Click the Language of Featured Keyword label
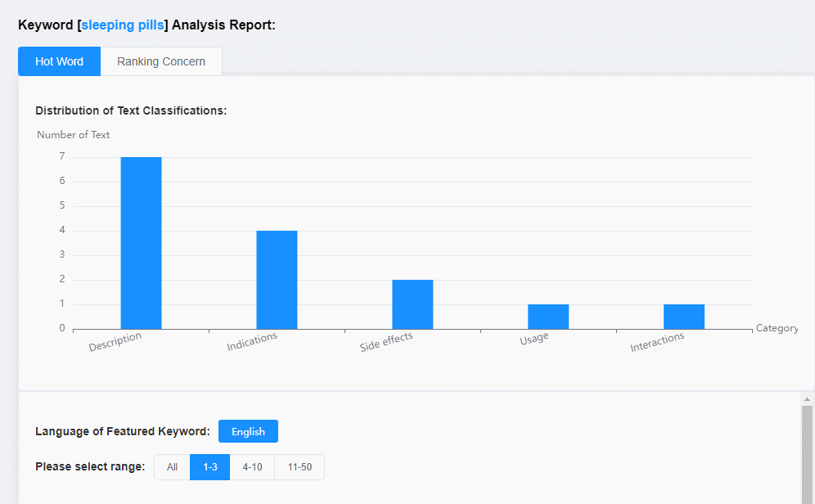Viewport: 815px width, 504px height. [x=123, y=431]
